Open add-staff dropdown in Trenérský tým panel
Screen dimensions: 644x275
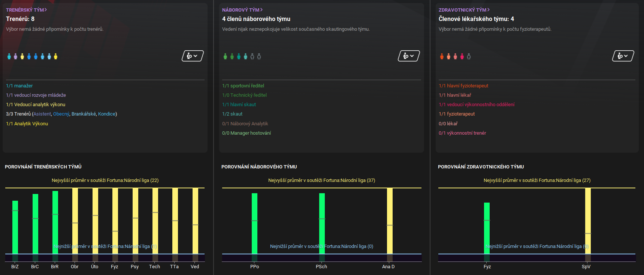(x=193, y=56)
